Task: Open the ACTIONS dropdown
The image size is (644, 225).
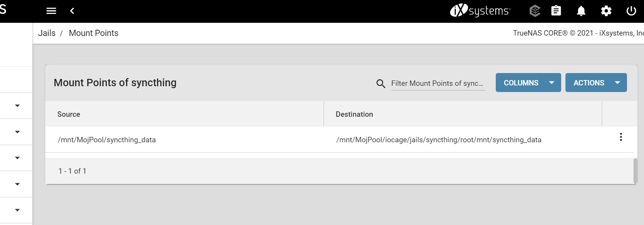Action: click(x=596, y=83)
